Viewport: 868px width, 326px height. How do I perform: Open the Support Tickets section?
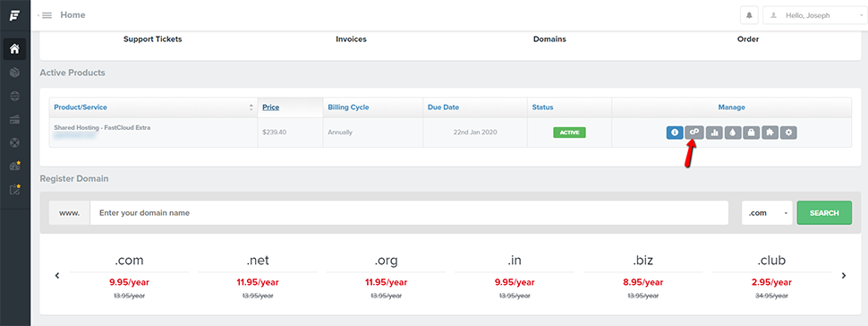tap(153, 39)
